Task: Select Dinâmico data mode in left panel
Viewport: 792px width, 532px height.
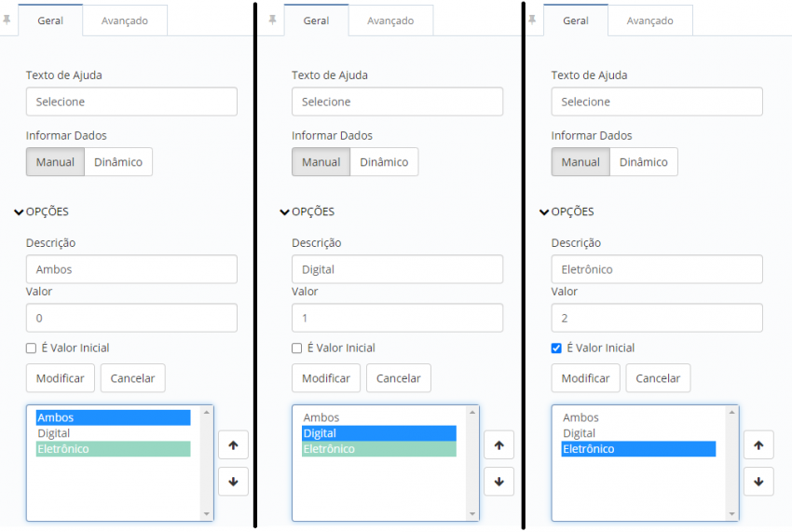Action: pos(118,162)
